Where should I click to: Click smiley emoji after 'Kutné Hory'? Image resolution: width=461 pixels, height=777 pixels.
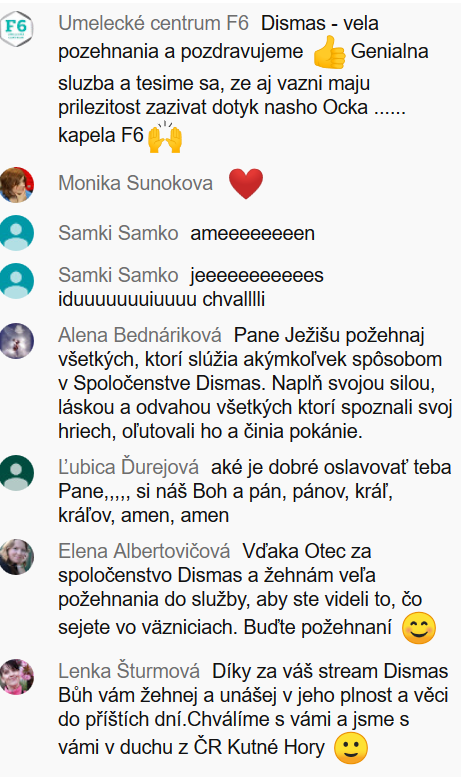pyautogui.click(x=351, y=748)
